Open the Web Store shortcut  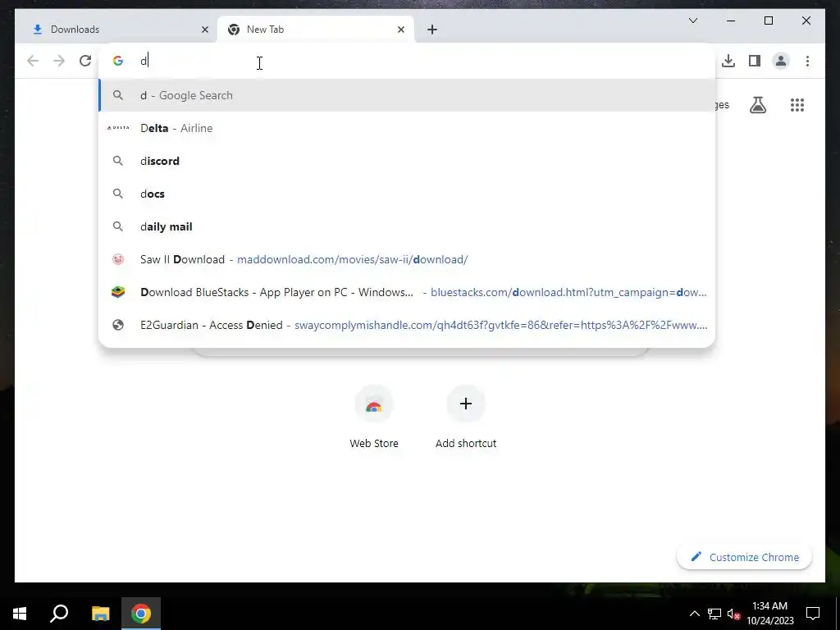tap(374, 416)
